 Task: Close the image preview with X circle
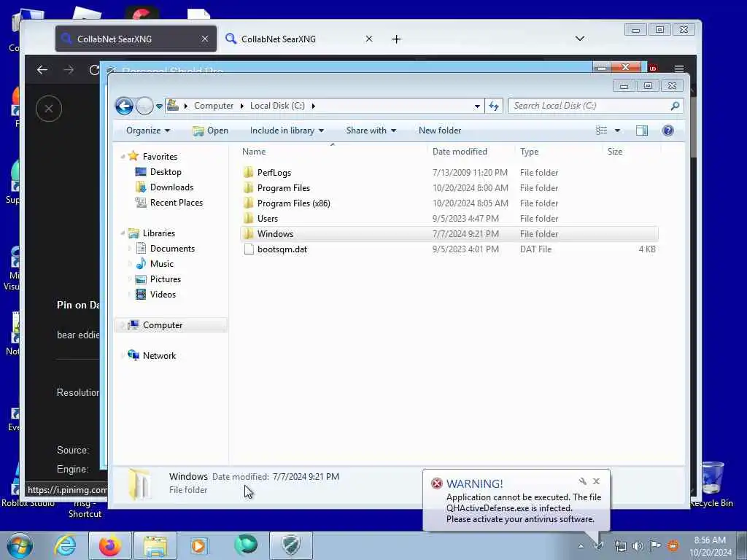pos(49,109)
